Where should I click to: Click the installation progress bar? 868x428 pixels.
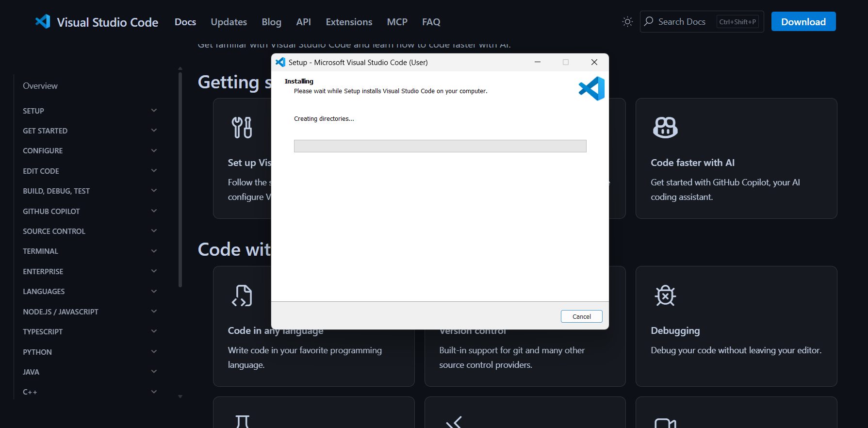[x=440, y=146]
